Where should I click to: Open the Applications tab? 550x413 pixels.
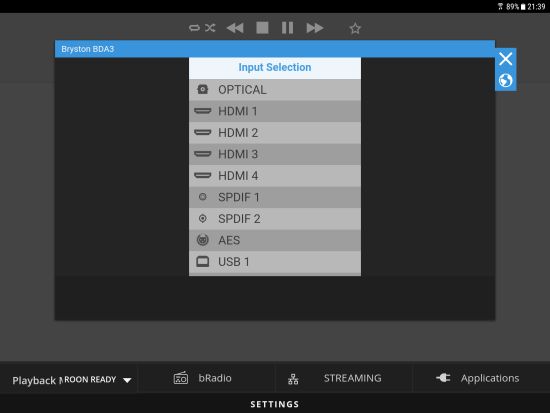click(481, 378)
